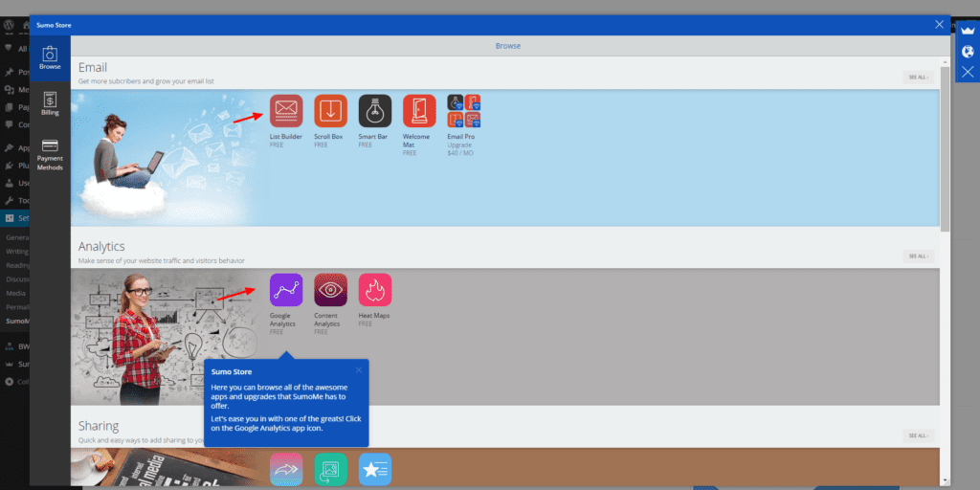
Task: Click the scrollbar up arrow
Action: pos(945,60)
